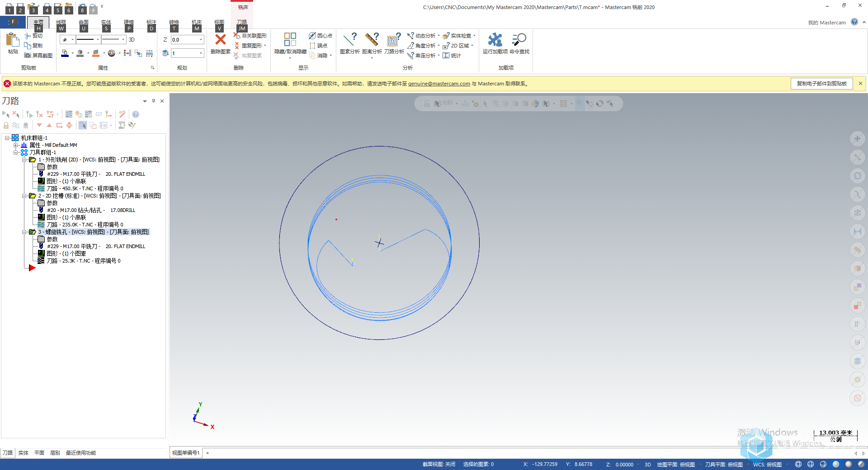Click the move insert arrow down icon

click(x=39, y=125)
